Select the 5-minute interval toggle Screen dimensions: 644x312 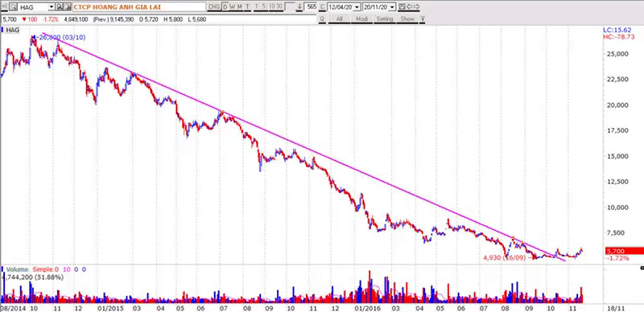coord(264,7)
